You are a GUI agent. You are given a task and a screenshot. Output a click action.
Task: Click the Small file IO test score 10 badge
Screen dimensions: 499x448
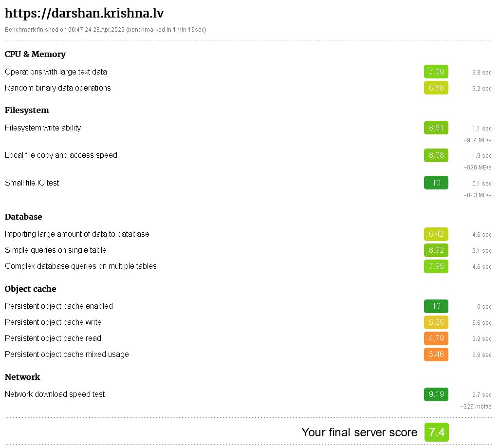pos(436,183)
